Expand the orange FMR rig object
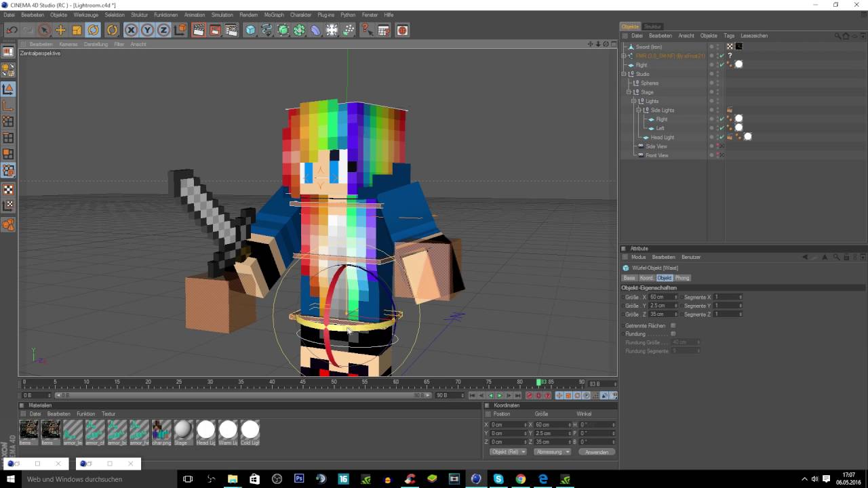This screenshot has height=488, width=868. click(x=624, y=56)
